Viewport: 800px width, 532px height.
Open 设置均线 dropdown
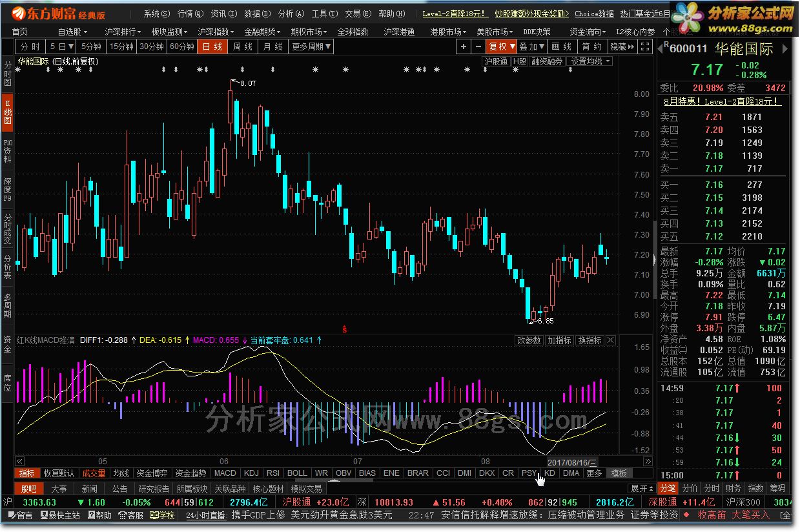click(x=590, y=61)
